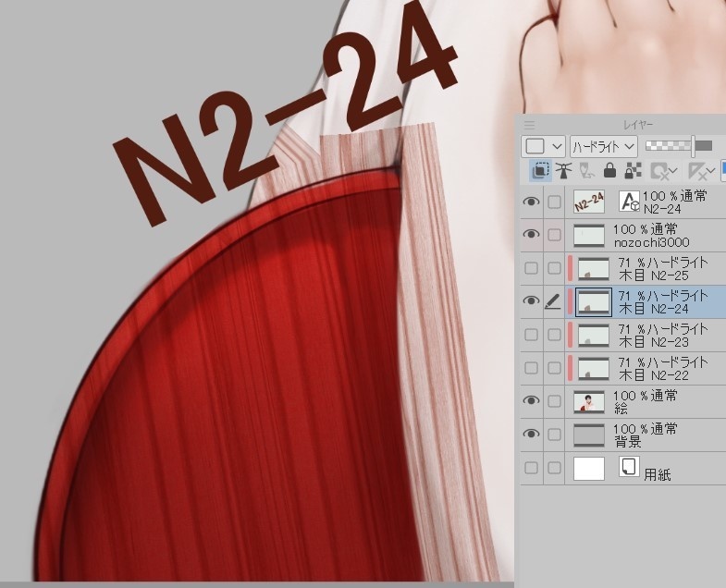Screen dimensions: 726x588
Task: Open the layer color dropdown
Action: tap(557, 147)
